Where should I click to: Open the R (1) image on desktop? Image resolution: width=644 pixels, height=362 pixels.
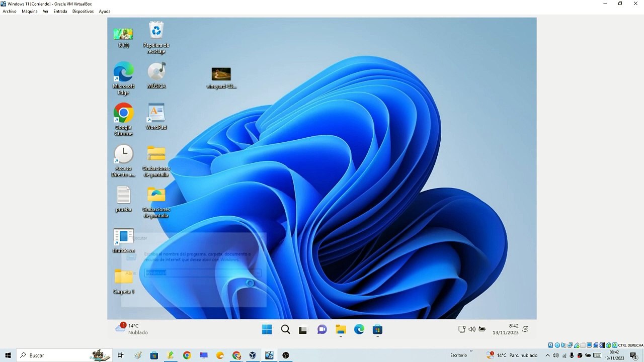point(123,38)
